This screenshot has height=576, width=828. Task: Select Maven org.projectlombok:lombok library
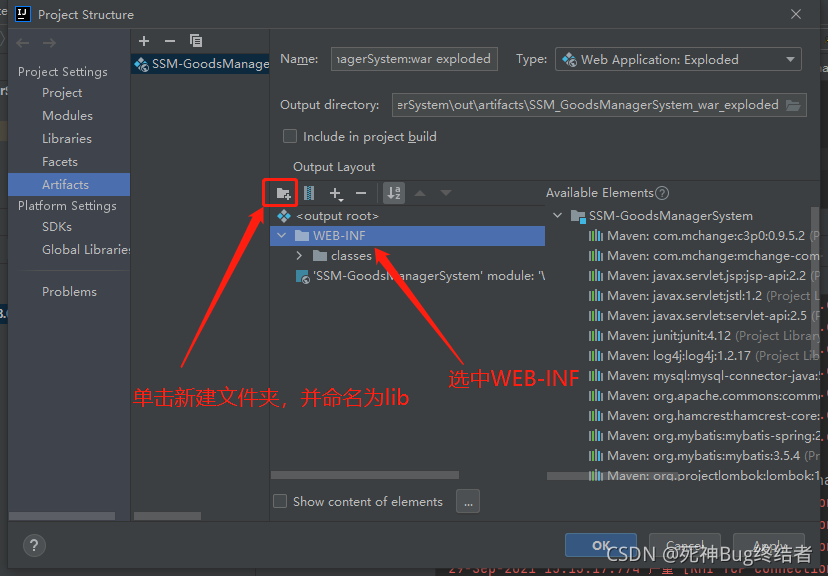pyautogui.click(x=703, y=476)
